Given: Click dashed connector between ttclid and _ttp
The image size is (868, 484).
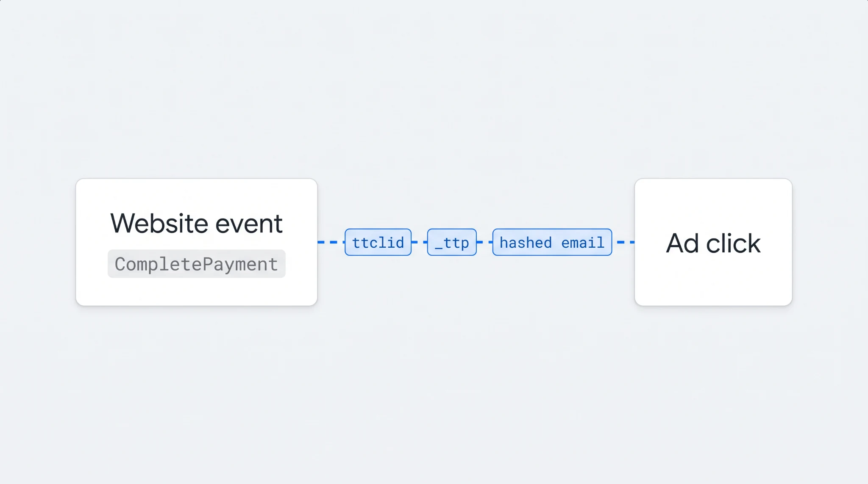Looking at the screenshot, I should (x=420, y=242).
